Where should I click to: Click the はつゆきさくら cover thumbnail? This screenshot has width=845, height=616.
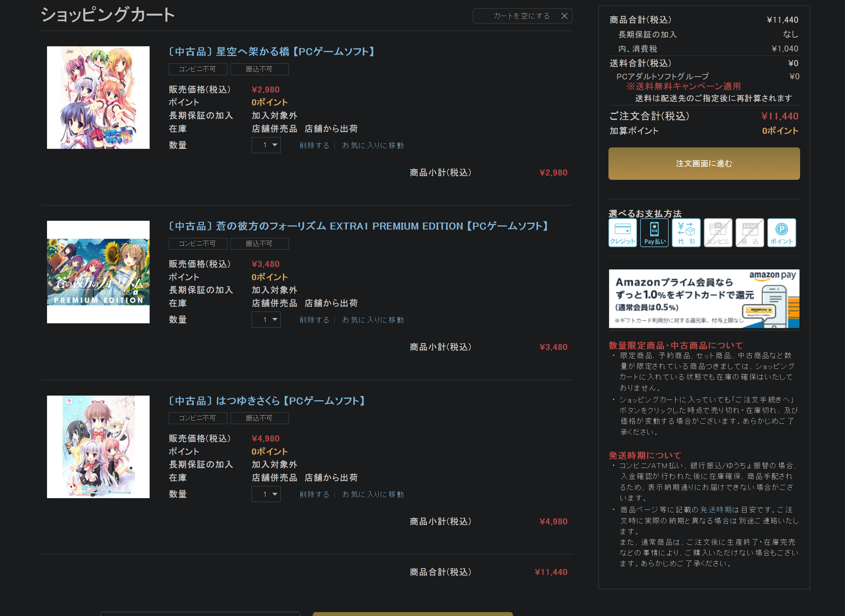pyautogui.click(x=98, y=447)
